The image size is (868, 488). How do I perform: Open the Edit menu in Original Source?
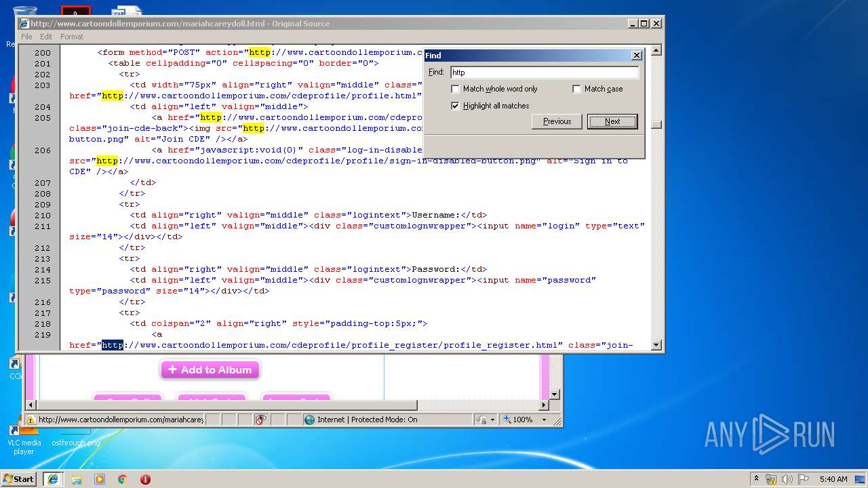[x=46, y=37]
